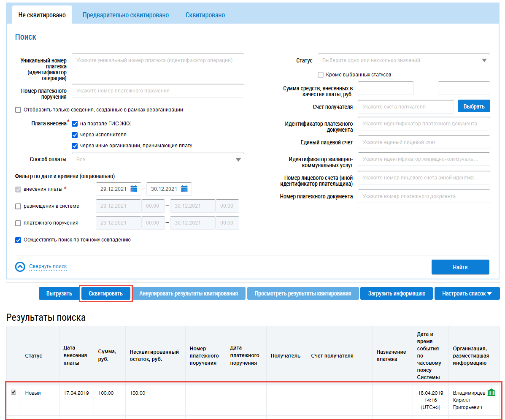Enable 'Кроме выбранных статусов' checkbox

tap(321, 75)
